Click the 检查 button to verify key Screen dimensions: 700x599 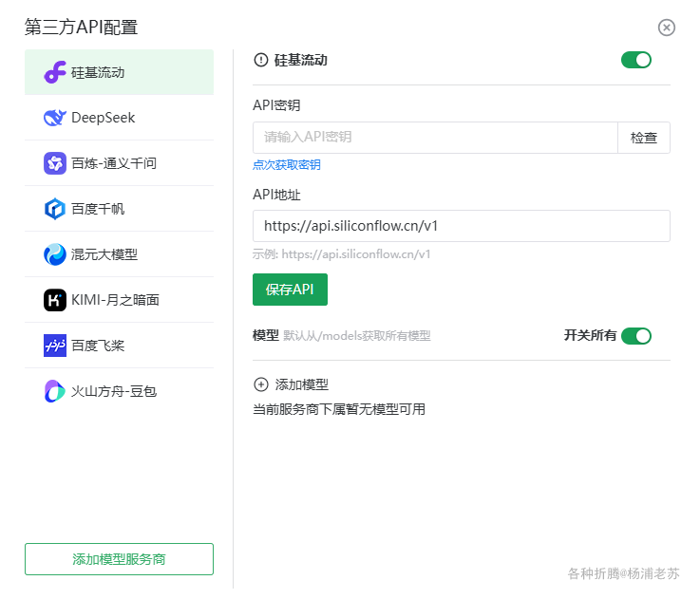click(644, 138)
